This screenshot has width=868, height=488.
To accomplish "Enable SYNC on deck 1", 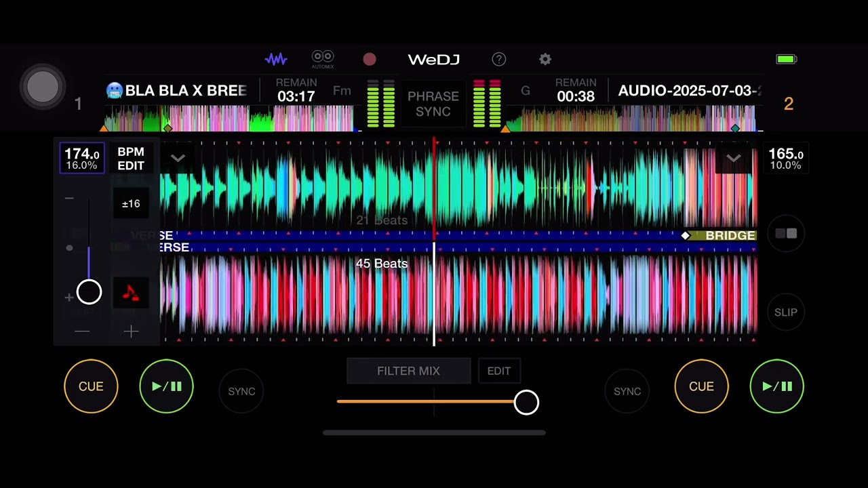I will (241, 391).
